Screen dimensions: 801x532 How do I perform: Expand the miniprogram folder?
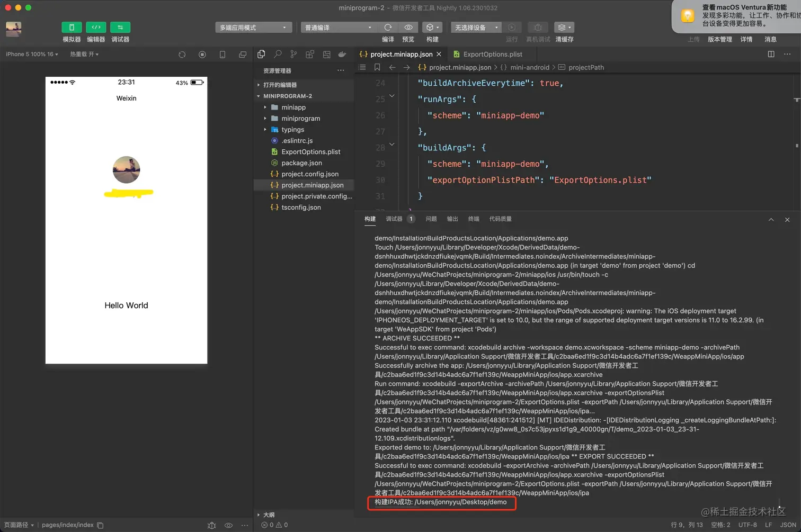point(304,119)
